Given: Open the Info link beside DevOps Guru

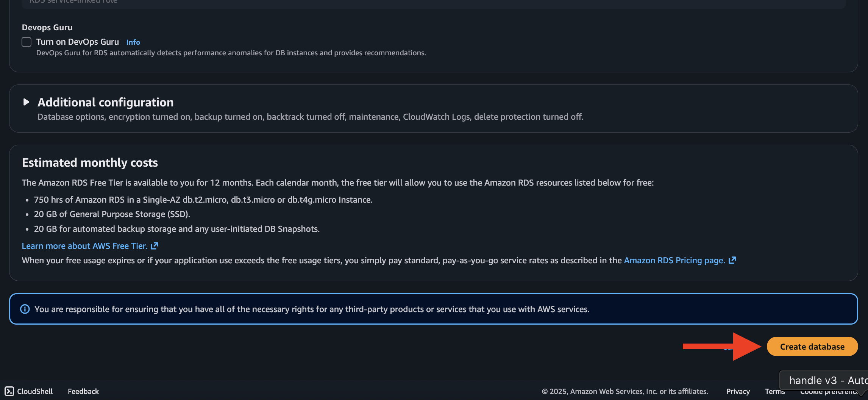Looking at the screenshot, I should pyautogui.click(x=133, y=42).
